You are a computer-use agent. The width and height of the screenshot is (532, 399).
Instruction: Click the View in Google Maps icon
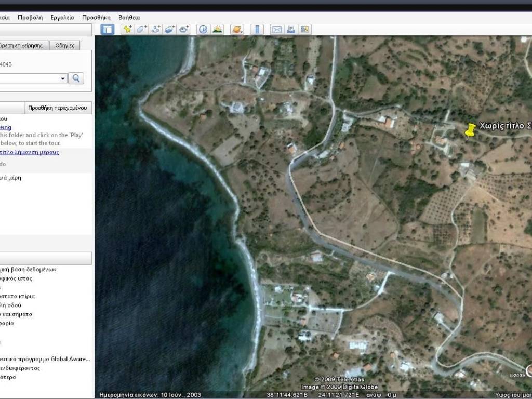[x=305, y=30]
